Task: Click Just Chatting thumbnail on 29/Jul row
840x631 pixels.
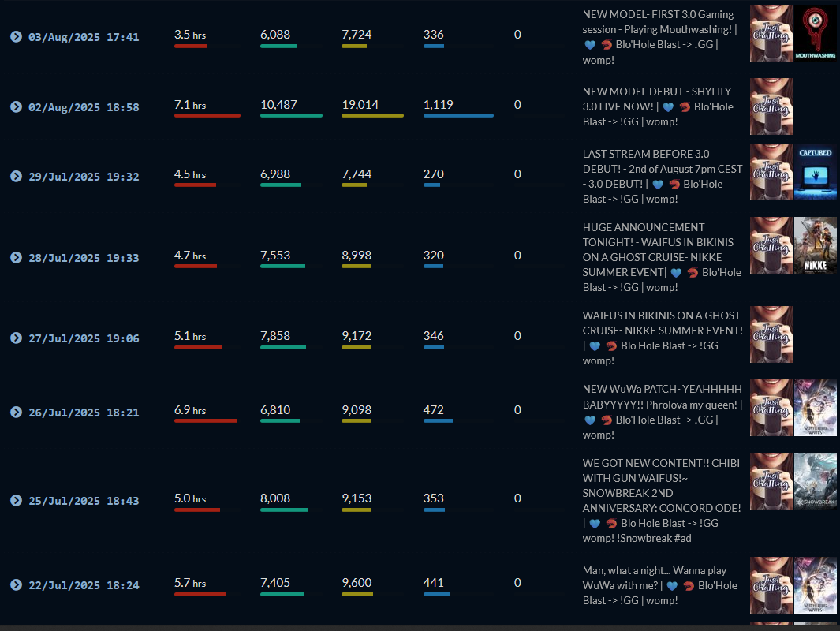Action: click(771, 172)
